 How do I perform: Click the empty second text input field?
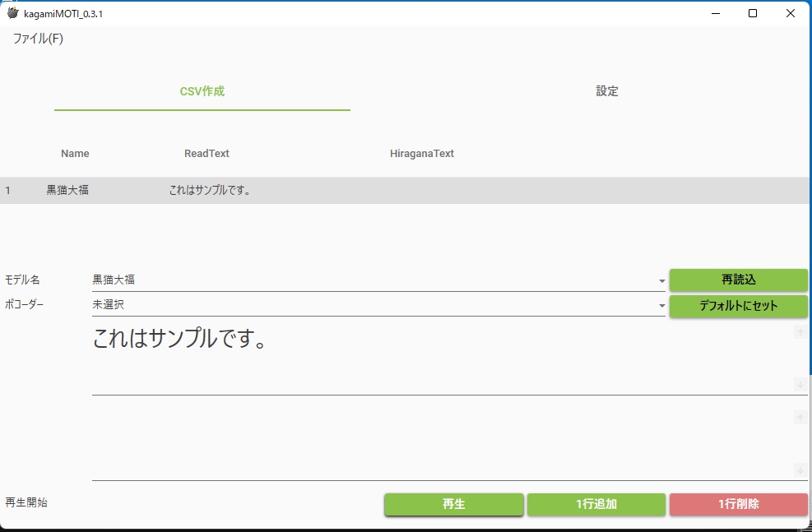(x=411, y=436)
